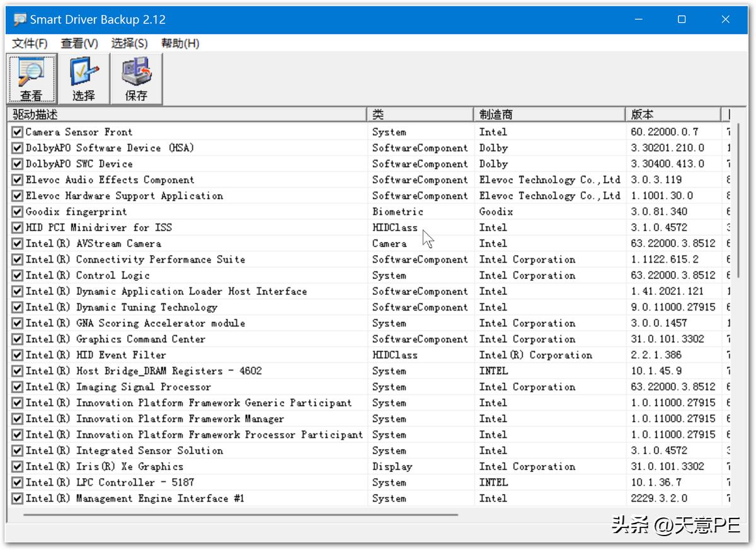Toggle Intel(R) Iris(R) Xe Graphics checkbox
The image size is (756, 550).
pyautogui.click(x=18, y=467)
